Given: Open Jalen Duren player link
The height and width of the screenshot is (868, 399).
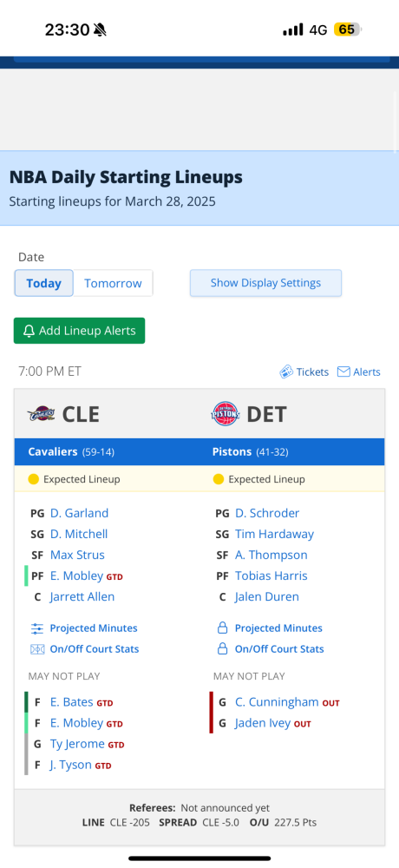Looking at the screenshot, I should point(267,597).
